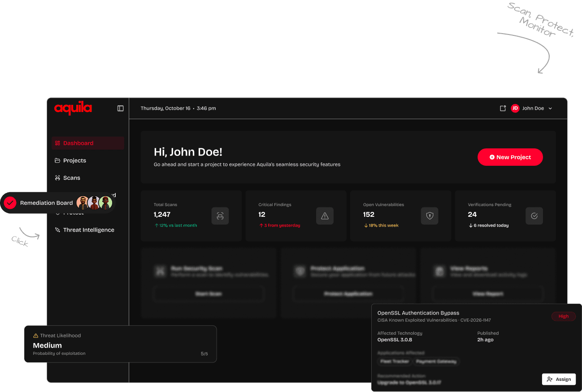Click the Total Scans card icon
582x392 pixels.
[x=220, y=216]
